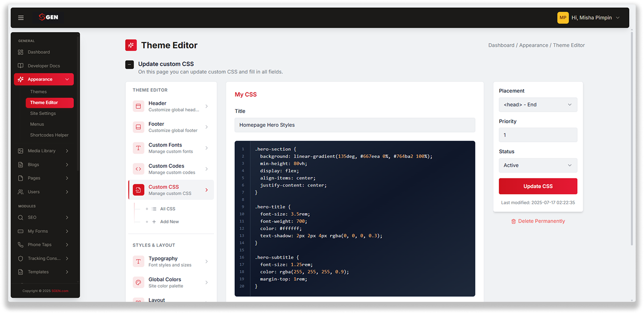644x314 pixels.
Task: Click the SGEN logo
Action: click(x=48, y=17)
